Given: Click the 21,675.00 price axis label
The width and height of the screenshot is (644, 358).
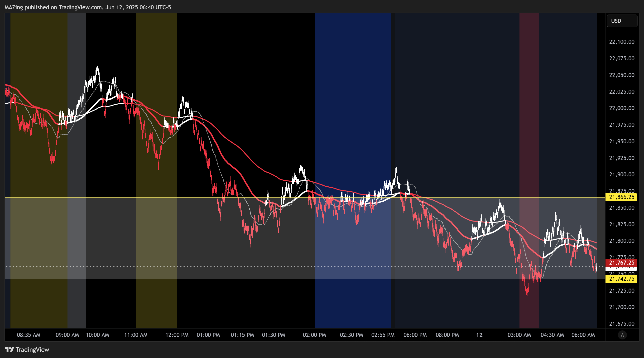Looking at the screenshot, I should (622, 324).
